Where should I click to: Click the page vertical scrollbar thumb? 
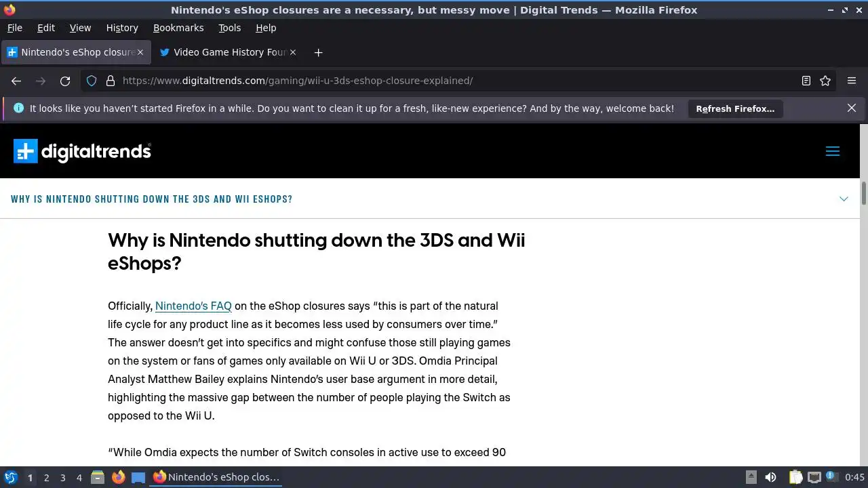click(x=864, y=193)
